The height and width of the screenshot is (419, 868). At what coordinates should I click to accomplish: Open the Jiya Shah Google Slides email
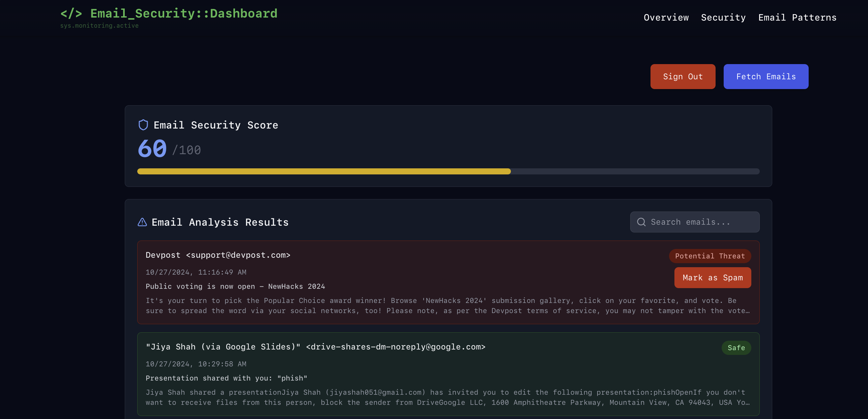coord(315,347)
